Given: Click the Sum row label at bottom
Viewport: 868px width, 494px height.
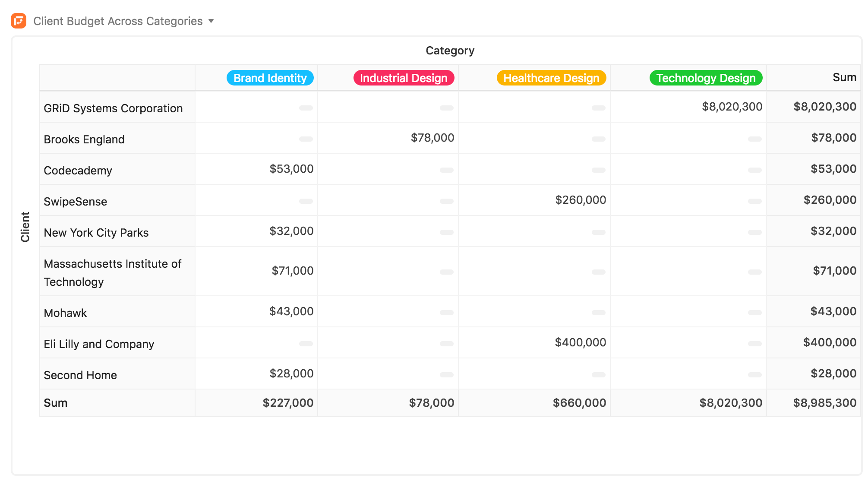Looking at the screenshot, I should pos(56,403).
